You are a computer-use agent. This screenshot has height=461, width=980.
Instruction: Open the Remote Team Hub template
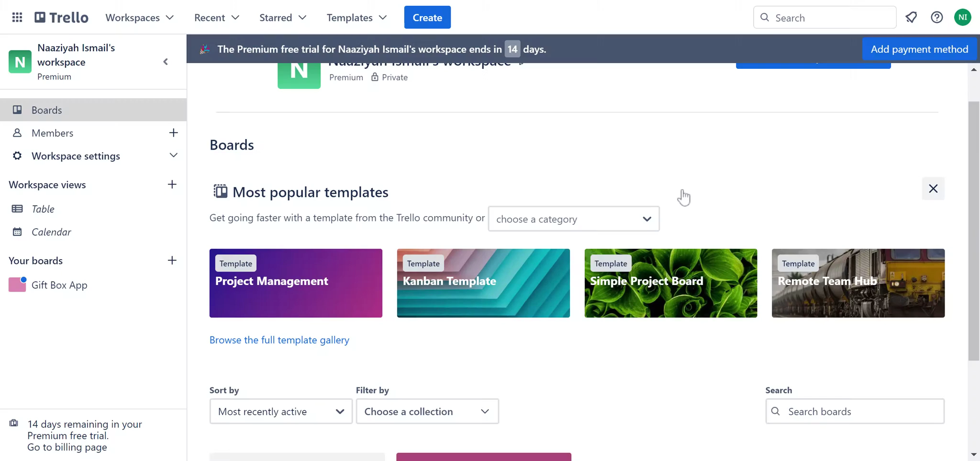point(858,283)
